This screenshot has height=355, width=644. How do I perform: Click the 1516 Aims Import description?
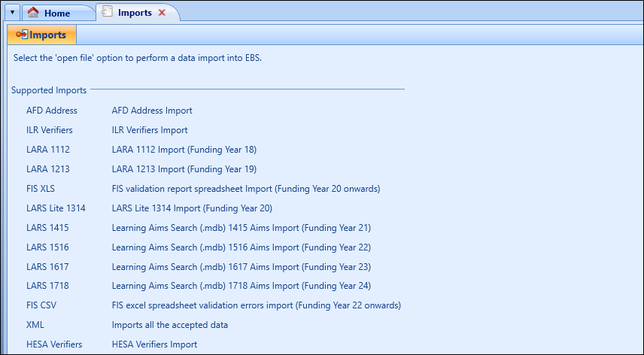(x=241, y=247)
